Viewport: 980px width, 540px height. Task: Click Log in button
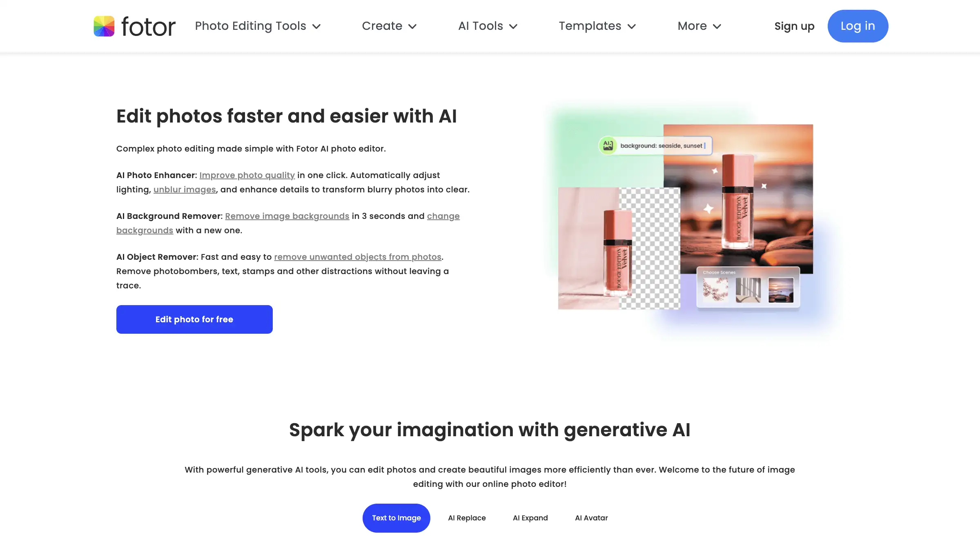pyautogui.click(x=858, y=26)
